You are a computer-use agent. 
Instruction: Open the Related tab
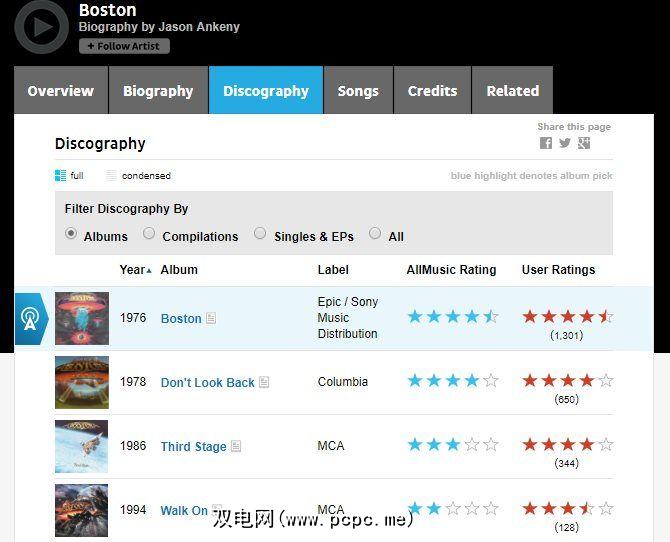[x=513, y=91]
